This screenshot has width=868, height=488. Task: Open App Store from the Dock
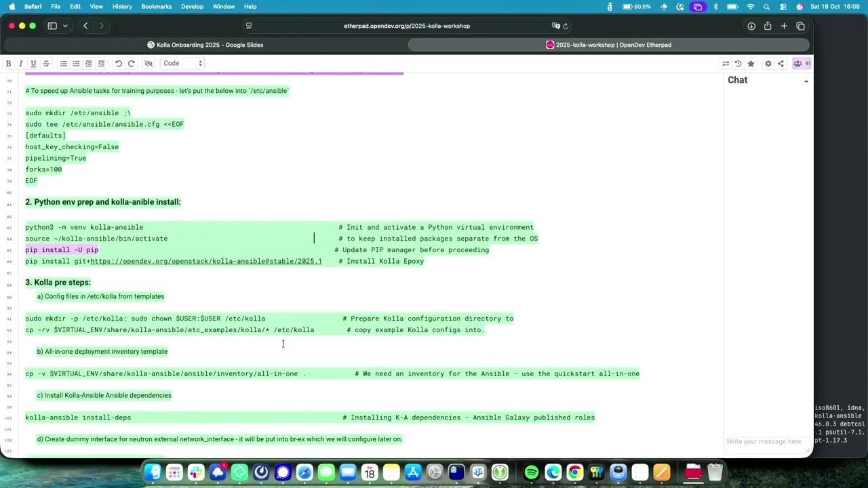[413, 472]
